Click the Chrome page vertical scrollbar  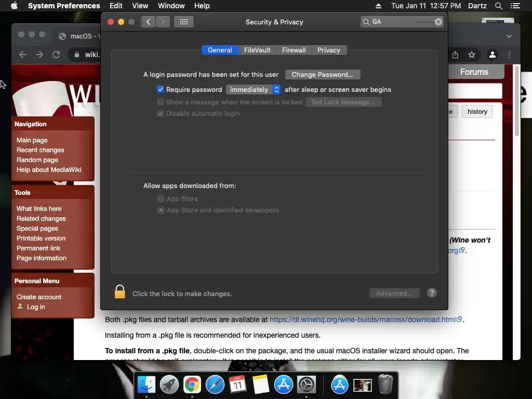click(517, 102)
